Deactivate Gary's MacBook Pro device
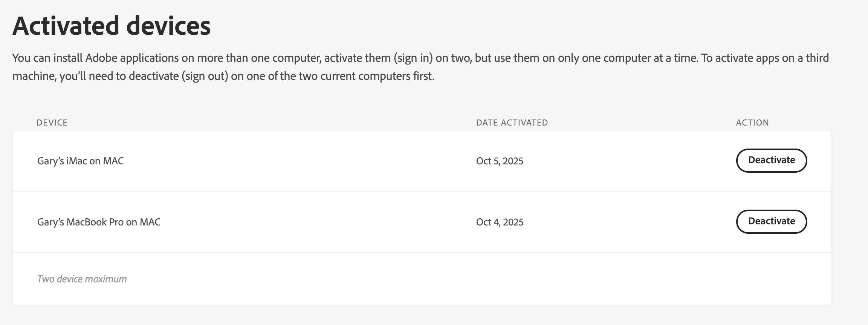 [771, 222]
